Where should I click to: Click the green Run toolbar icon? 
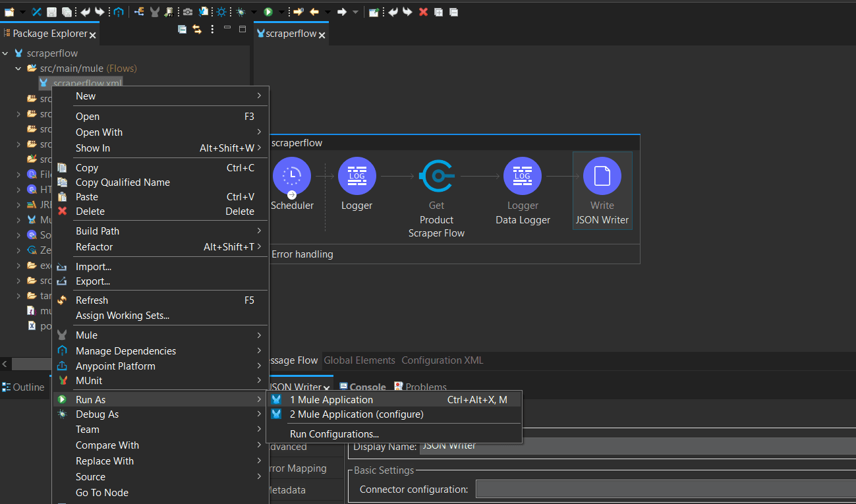tap(268, 12)
